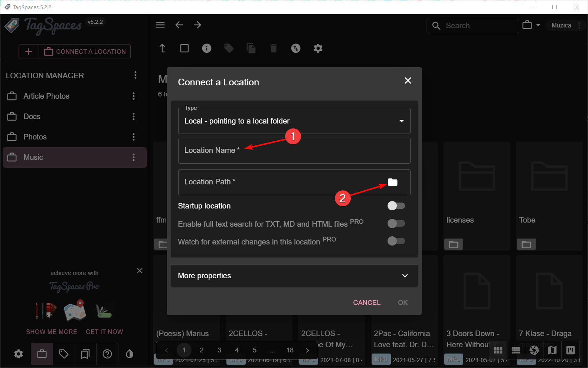Select the Photos location
This screenshot has height=368, width=588.
pyautogui.click(x=74, y=137)
